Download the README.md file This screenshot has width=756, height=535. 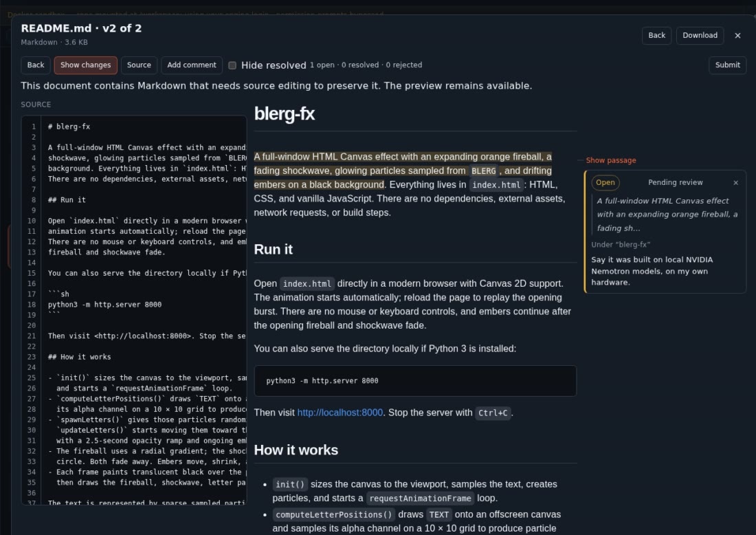700,35
